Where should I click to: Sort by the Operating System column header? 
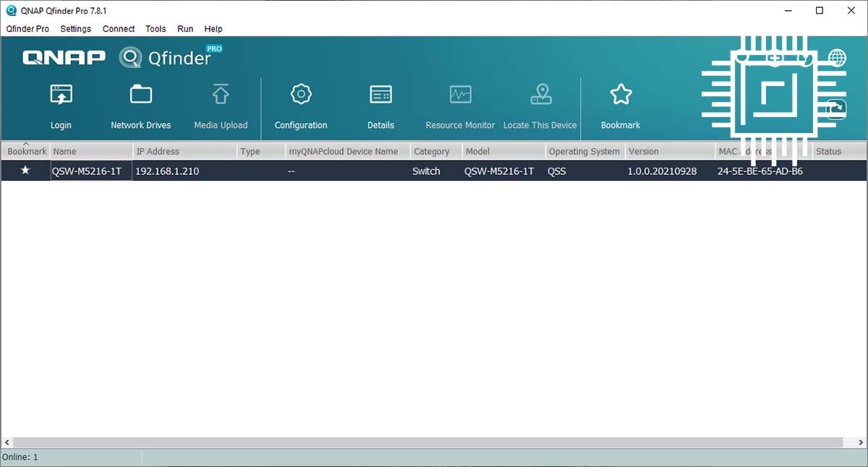point(585,151)
